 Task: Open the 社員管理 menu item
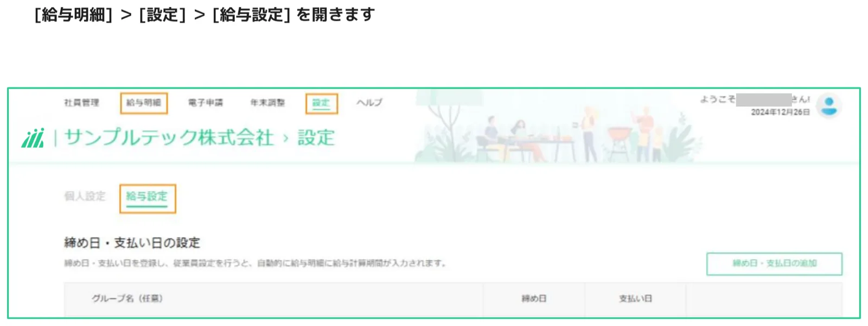click(81, 103)
